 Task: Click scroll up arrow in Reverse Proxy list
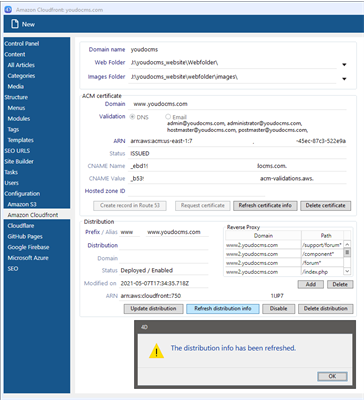(347, 244)
